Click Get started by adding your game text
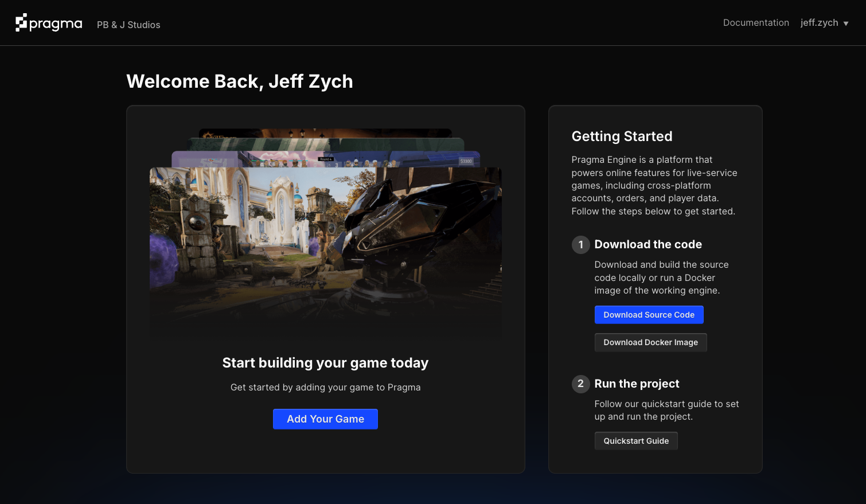This screenshot has width=866, height=504. click(325, 388)
